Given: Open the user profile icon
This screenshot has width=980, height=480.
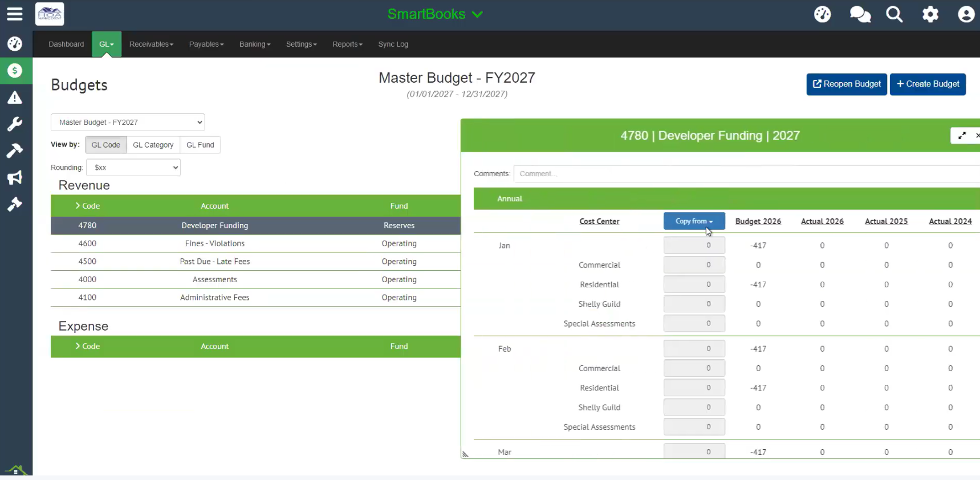Looking at the screenshot, I should 966,14.
